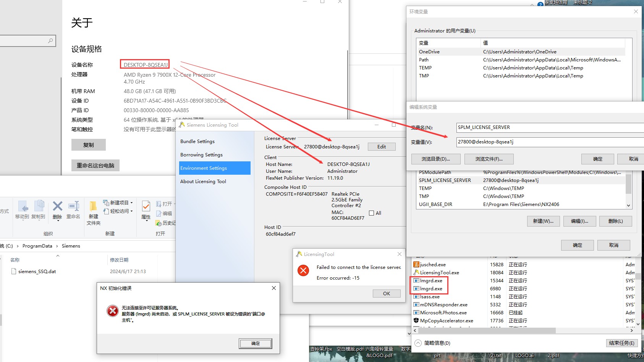Click the chevron between ProgramData and Siemens
Screen dimensions: 644x362
coord(57,246)
